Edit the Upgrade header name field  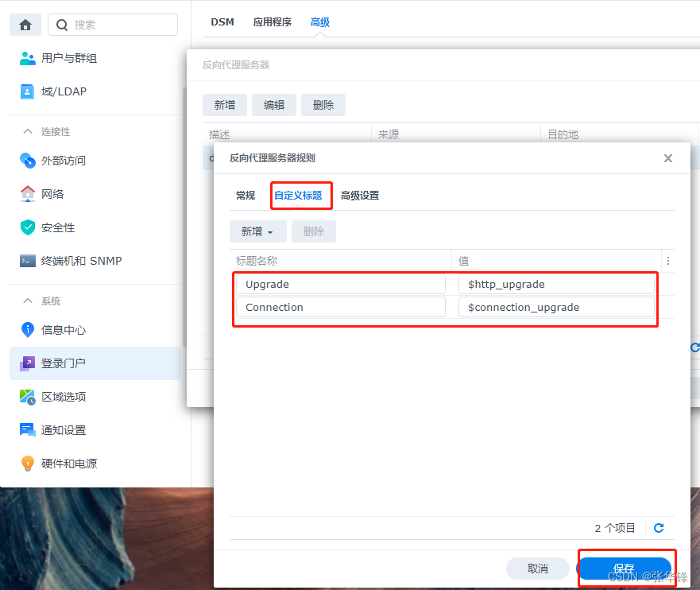pyautogui.click(x=341, y=284)
